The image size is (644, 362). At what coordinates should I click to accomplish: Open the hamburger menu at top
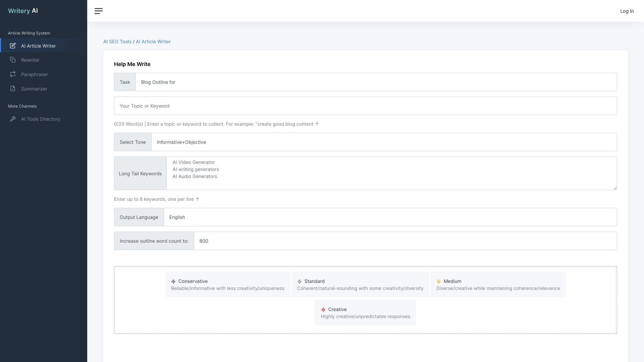coord(99,11)
